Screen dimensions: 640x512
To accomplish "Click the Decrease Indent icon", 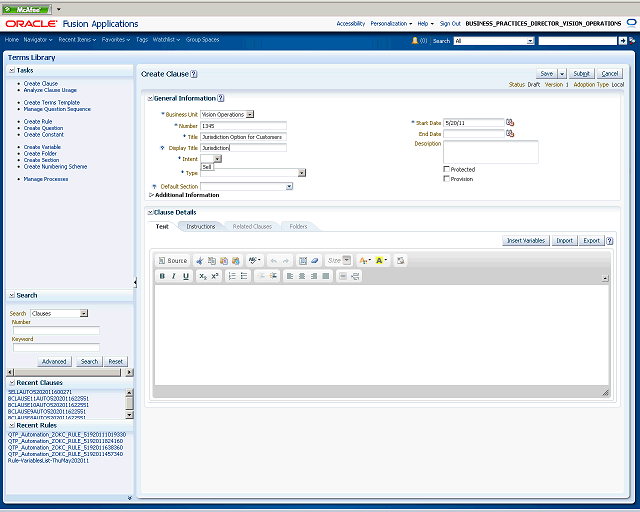I will pyautogui.click(x=261, y=276).
